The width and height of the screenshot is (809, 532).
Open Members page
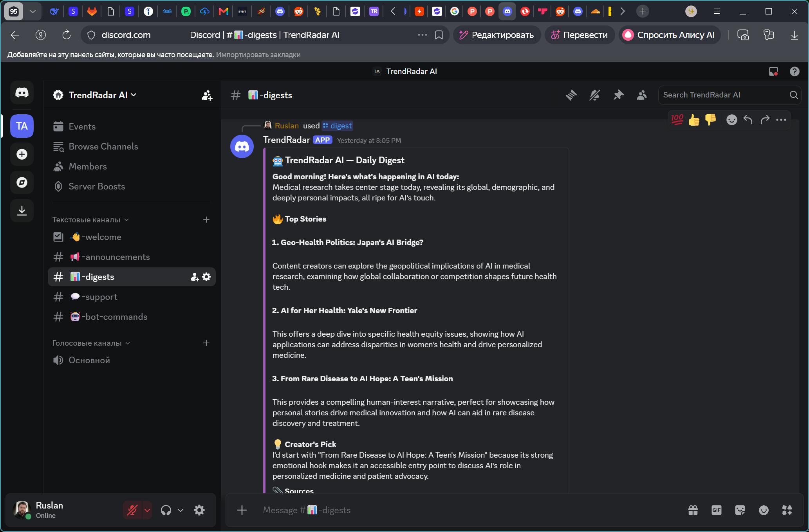click(132, 166)
